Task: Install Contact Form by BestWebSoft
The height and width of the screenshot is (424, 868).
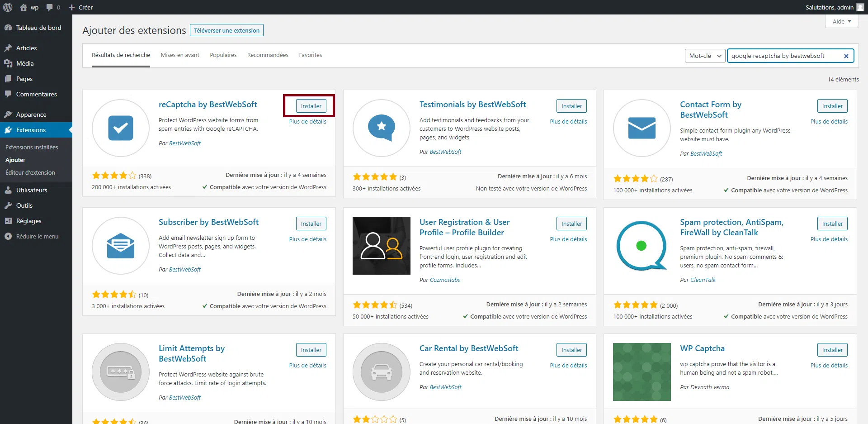Action: point(832,106)
